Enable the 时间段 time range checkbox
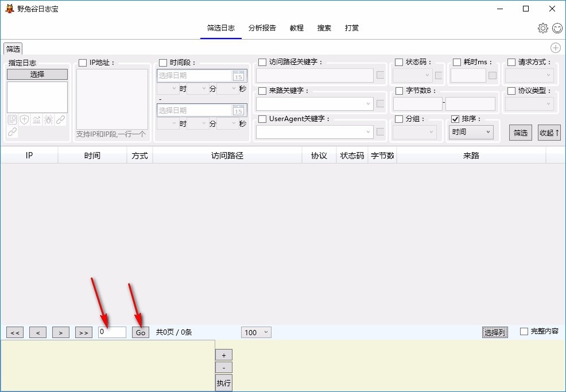The image size is (566, 392). point(163,63)
